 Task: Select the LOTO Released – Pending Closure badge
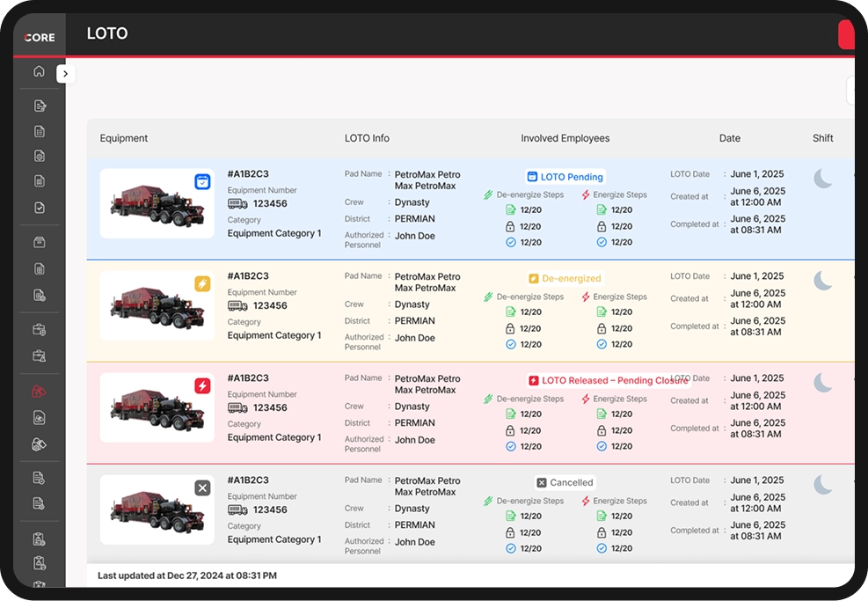click(x=608, y=380)
